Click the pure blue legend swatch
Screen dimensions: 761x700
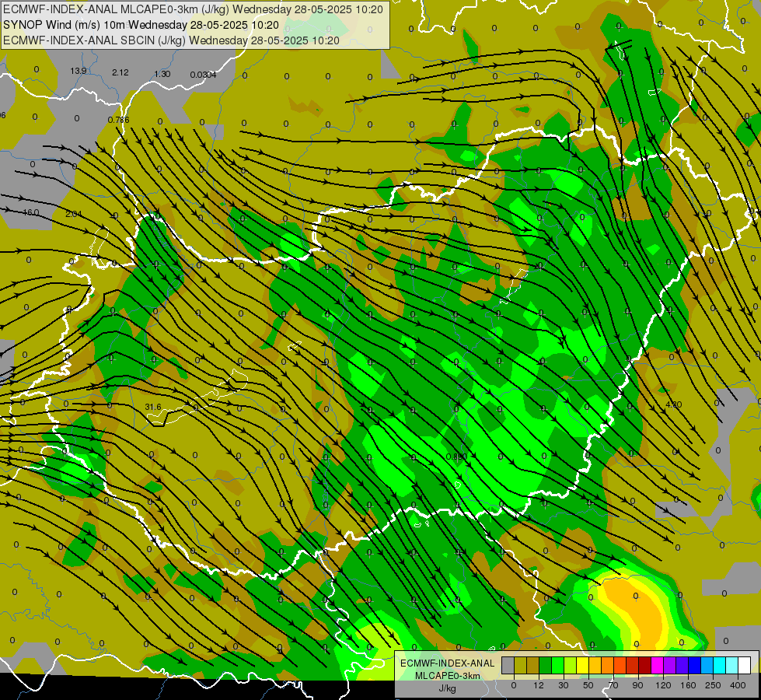pos(695,665)
